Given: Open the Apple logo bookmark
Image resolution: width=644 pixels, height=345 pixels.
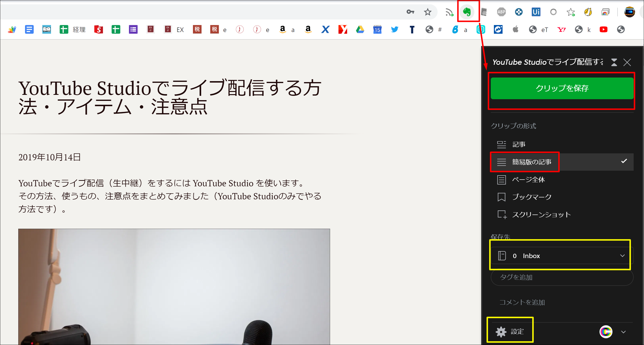Looking at the screenshot, I should click(x=516, y=30).
